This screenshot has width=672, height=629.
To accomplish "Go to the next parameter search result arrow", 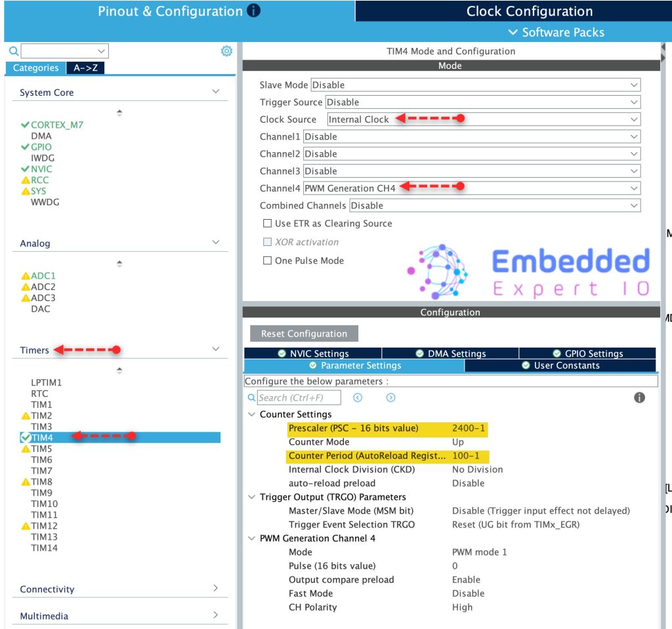I will pos(390,397).
